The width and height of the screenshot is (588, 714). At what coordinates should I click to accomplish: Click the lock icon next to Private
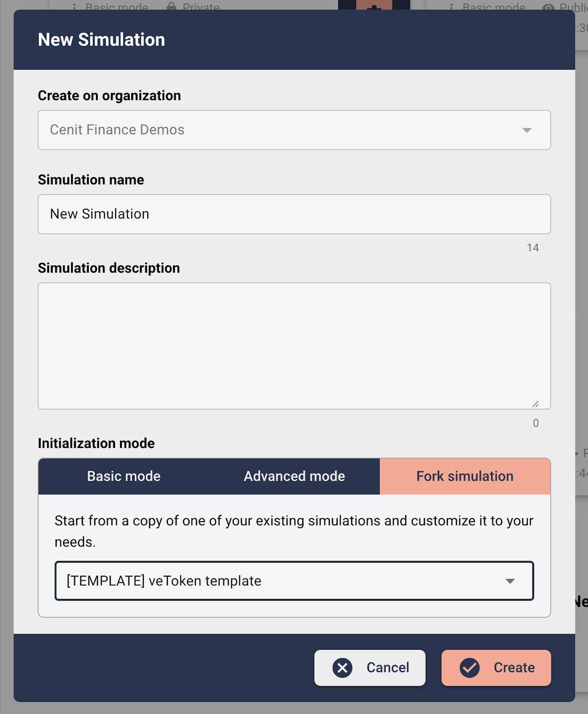[171, 7]
